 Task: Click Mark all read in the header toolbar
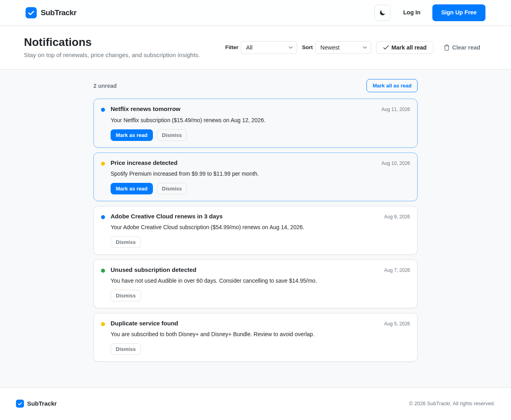tap(405, 48)
